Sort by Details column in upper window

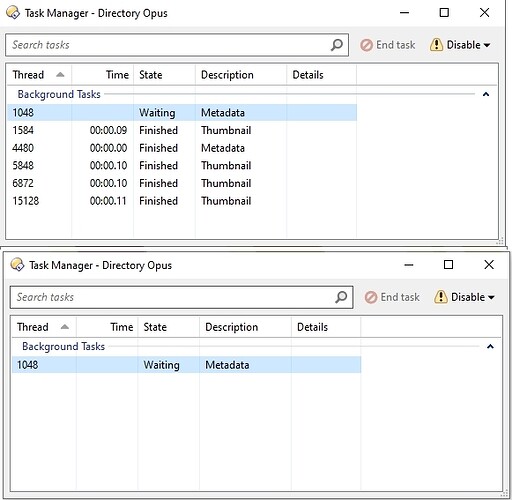(x=321, y=75)
